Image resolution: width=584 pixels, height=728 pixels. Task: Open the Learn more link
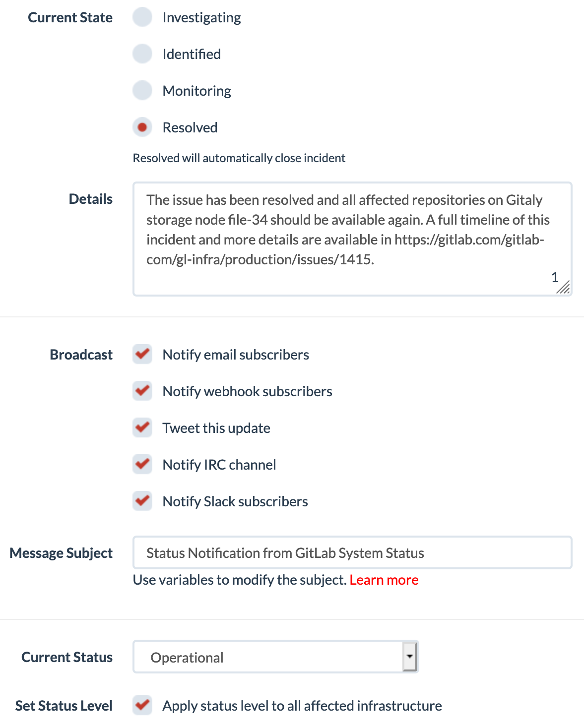[x=384, y=580]
